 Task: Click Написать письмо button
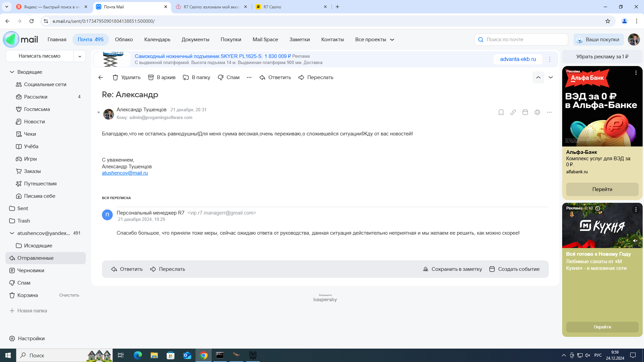click(40, 56)
